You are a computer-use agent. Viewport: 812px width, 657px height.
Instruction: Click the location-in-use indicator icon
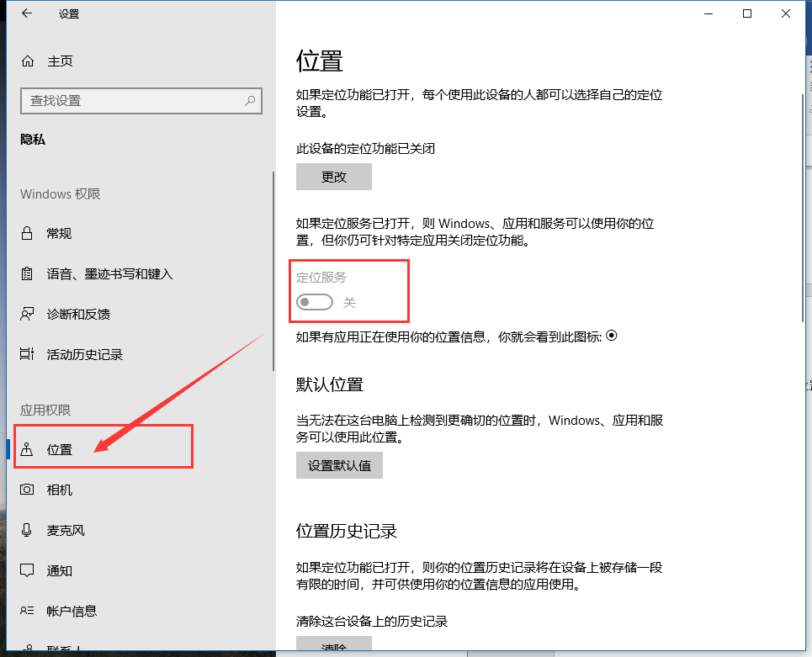(612, 336)
